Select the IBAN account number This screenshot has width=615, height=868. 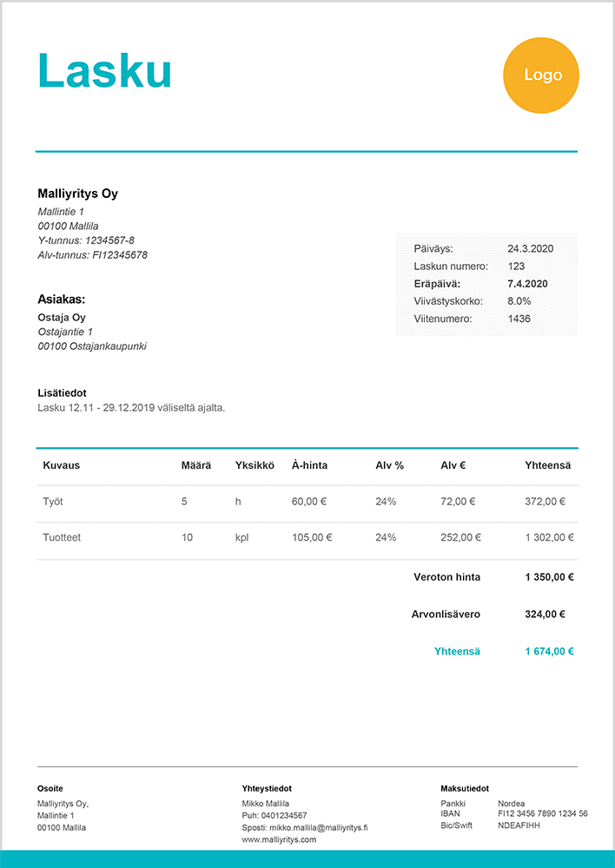coord(542,814)
